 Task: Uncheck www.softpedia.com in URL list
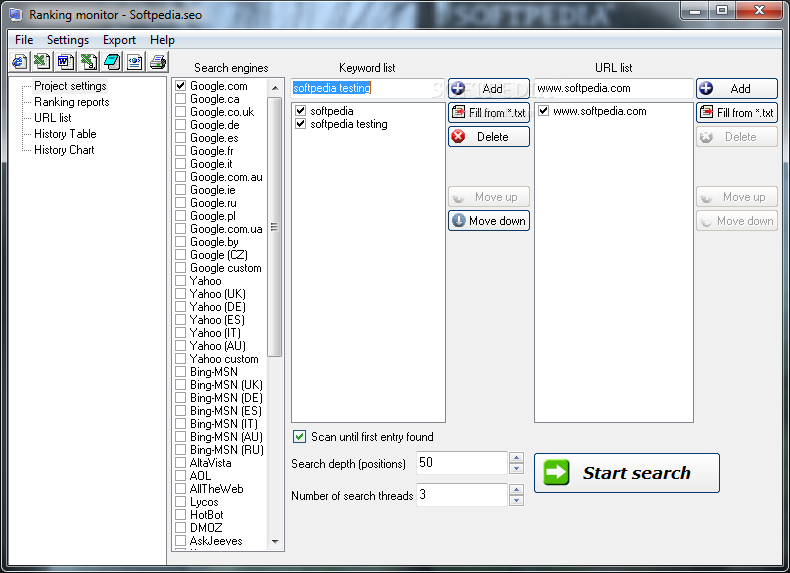(x=544, y=110)
